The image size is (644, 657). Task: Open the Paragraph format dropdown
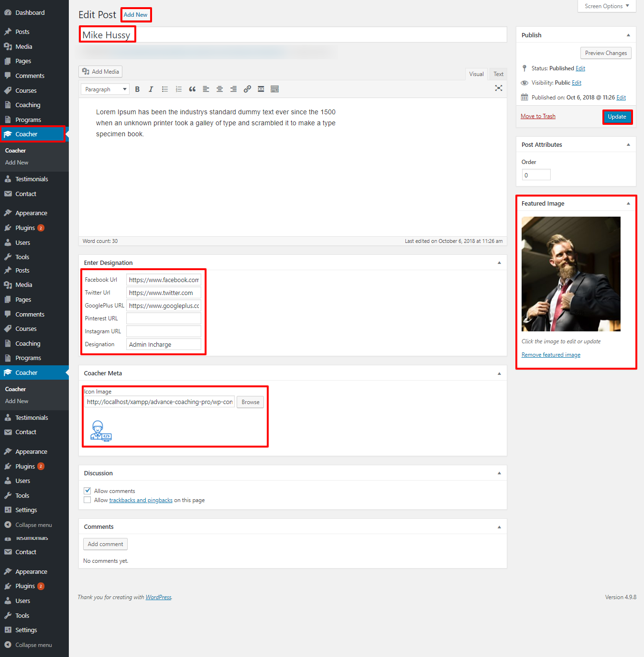(x=105, y=89)
